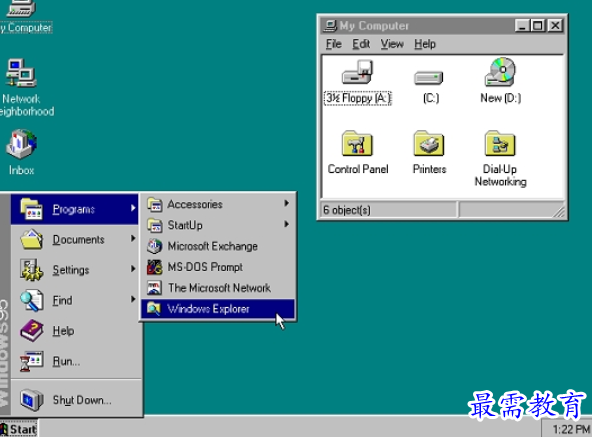Screen dimensions: 592x437
Task: Maximize the My Computer window
Action: (538, 26)
